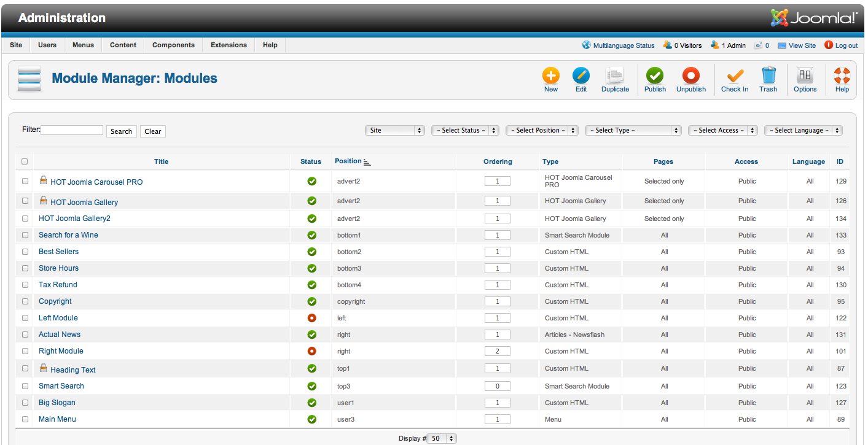The height and width of the screenshot is (445, 868).
Task: Click ordering field for Right Module
Action: tap(498, 351)
